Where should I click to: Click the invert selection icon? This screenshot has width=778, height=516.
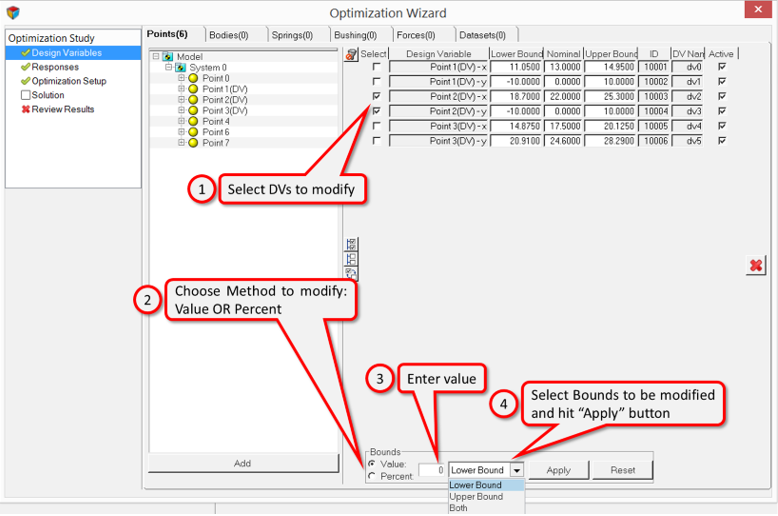point(351,273)
